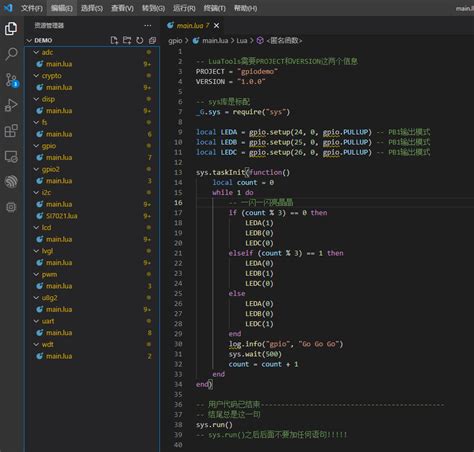The height and width of the screenshot is (452, 474).
Task: Click the 资源管理器 panel title
Action: [49, 26]
